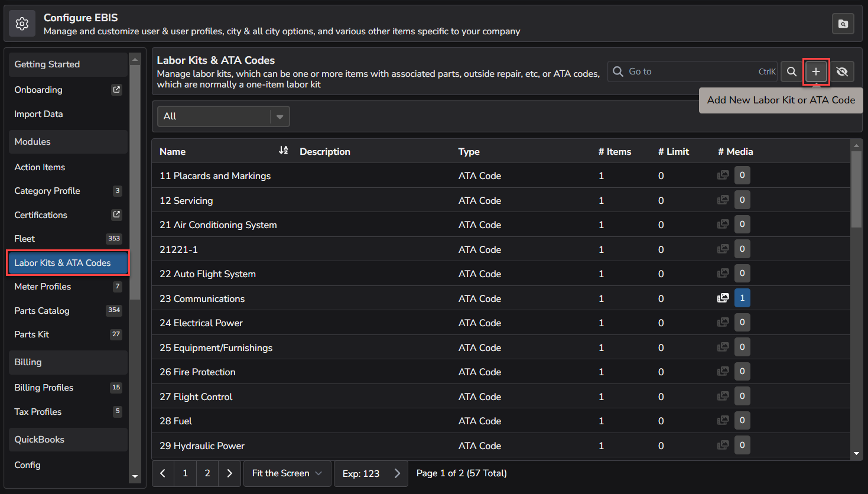868x494 pixels.
Task: Click the camera capture icon in the top corner
Action: pyautogui.click(x=843, y=24)
